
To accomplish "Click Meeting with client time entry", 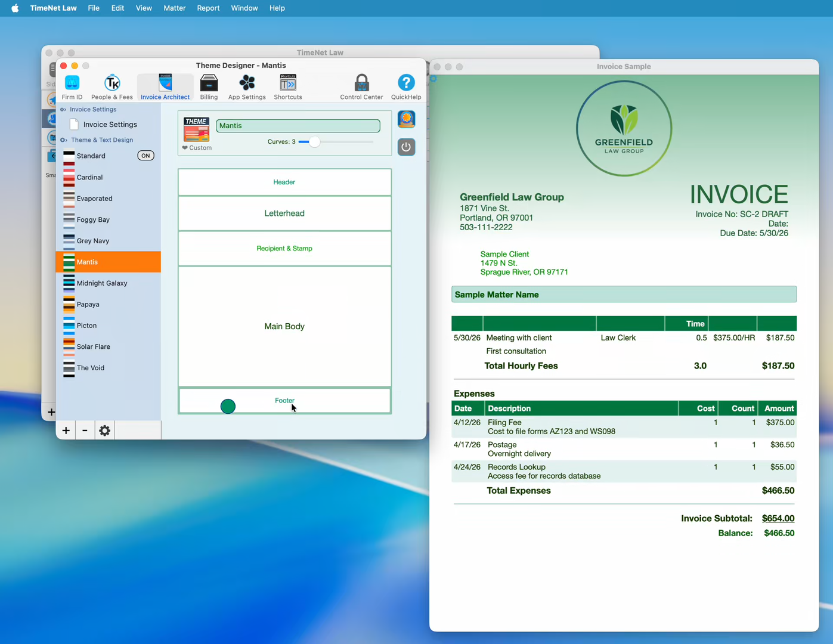I will click(519, 338).
